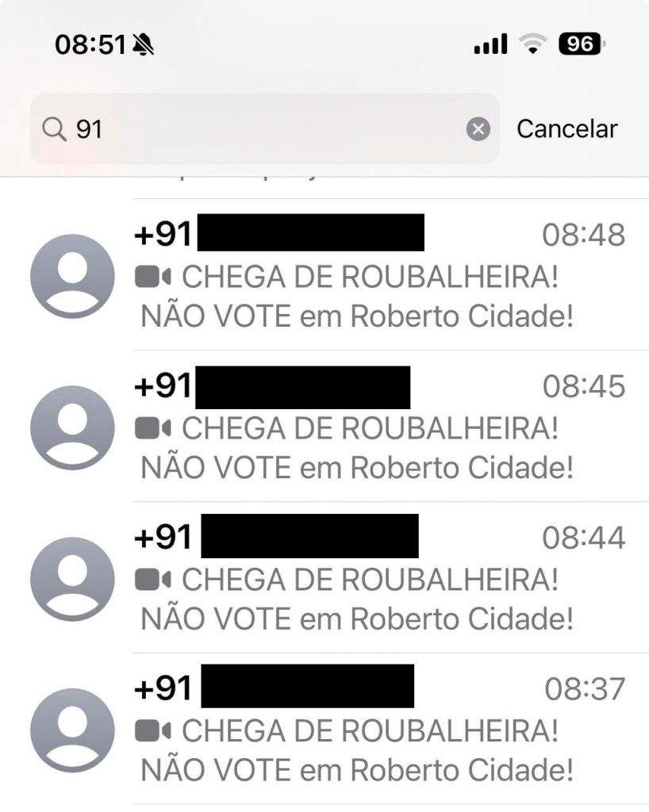Tap the battery indicator showing 96

point(582,44)
